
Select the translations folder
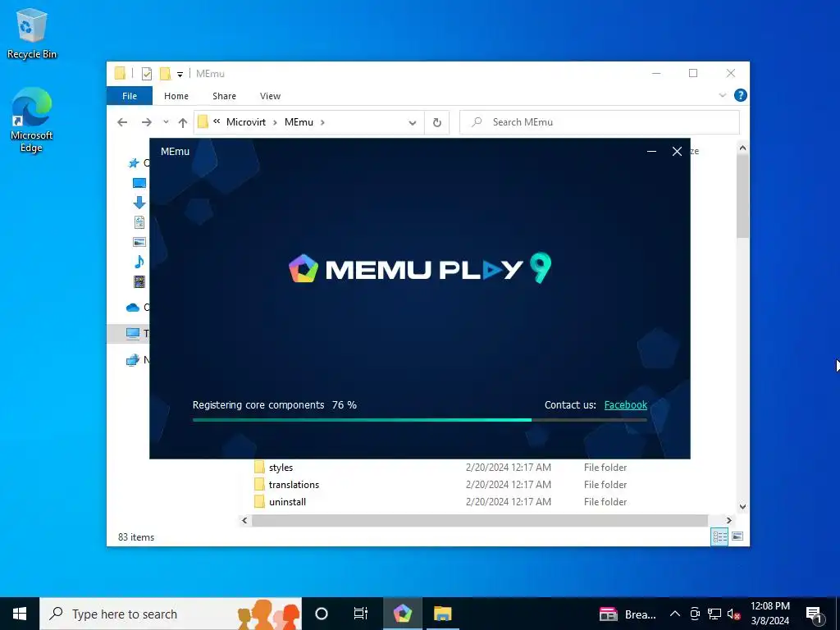click(294, 485)
